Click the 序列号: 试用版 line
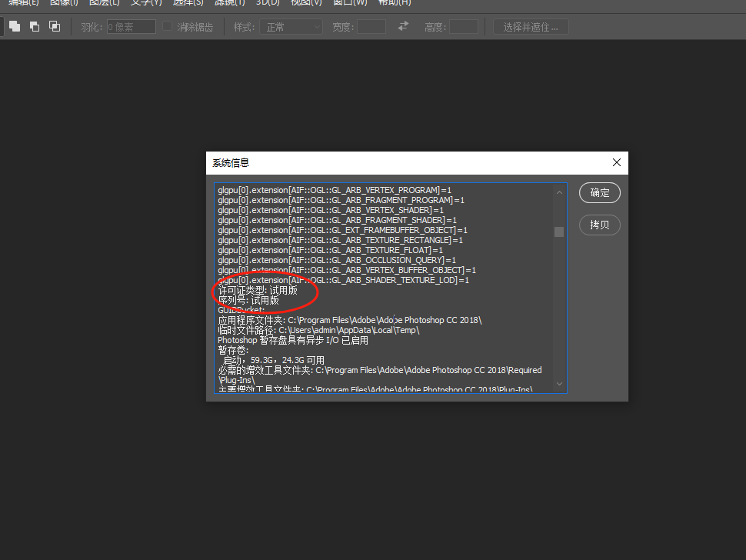Viewport: 746px width, 560px height. point(248,300)
